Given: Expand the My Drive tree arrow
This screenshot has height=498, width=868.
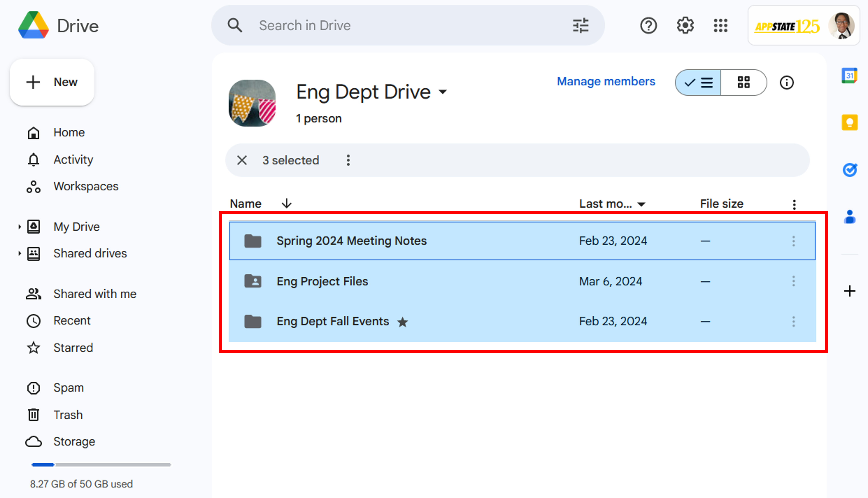Looking at the screenshot, I should click(x=20, y=227).
